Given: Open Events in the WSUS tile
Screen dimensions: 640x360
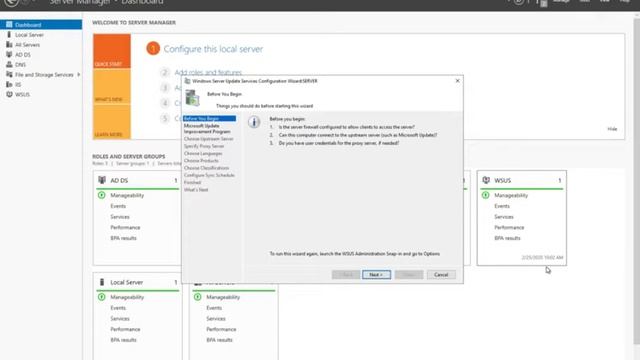Looking at the screenshot, I should click(x=502, y=206).
